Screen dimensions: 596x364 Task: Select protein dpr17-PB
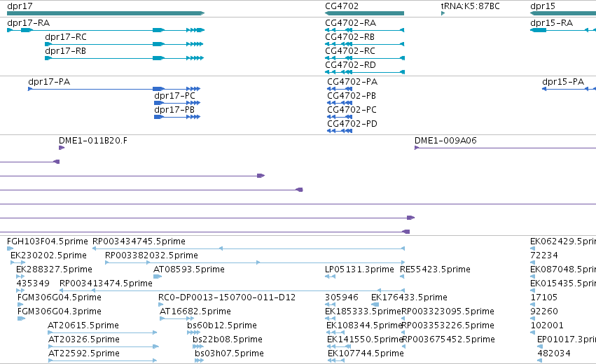[177, 117]
